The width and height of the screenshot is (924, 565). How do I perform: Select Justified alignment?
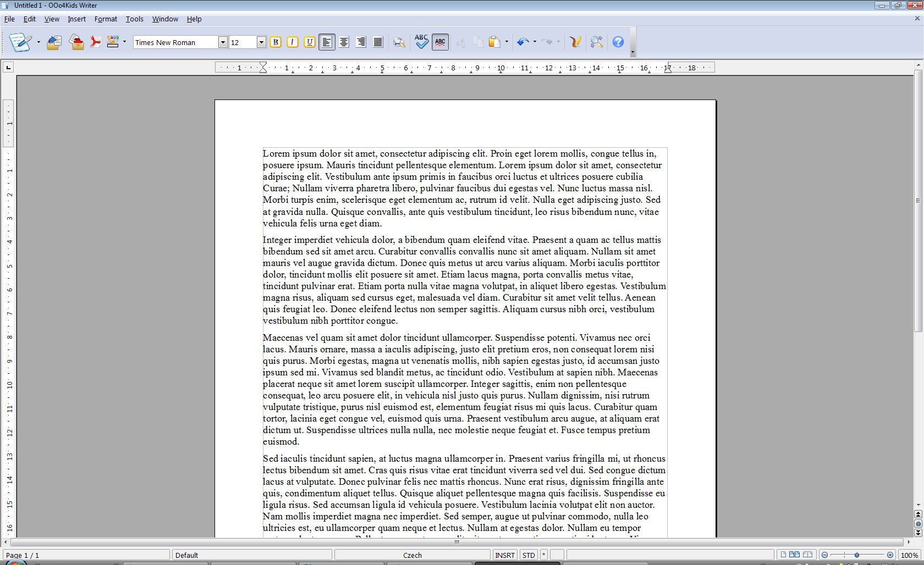[378, 42]
